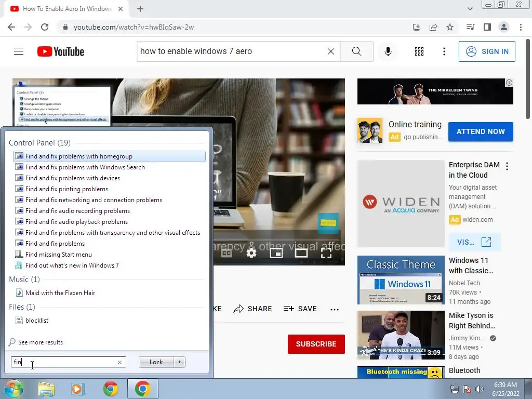The image size is (532, 399).
Task: Open Windows 11 Classic Theme video thumbnail
Action: 401,280
